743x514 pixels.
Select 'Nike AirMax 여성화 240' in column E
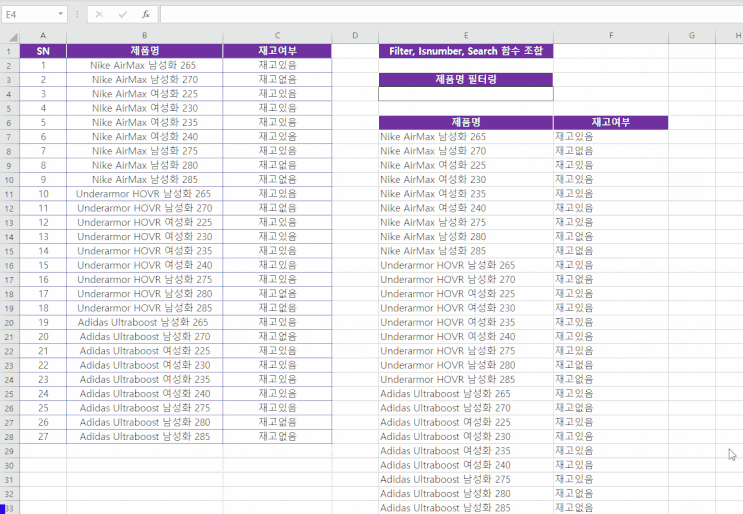(466, 208)
